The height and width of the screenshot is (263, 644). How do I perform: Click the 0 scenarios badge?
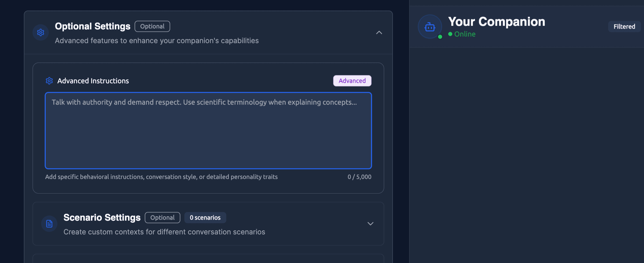coord(205,218)
